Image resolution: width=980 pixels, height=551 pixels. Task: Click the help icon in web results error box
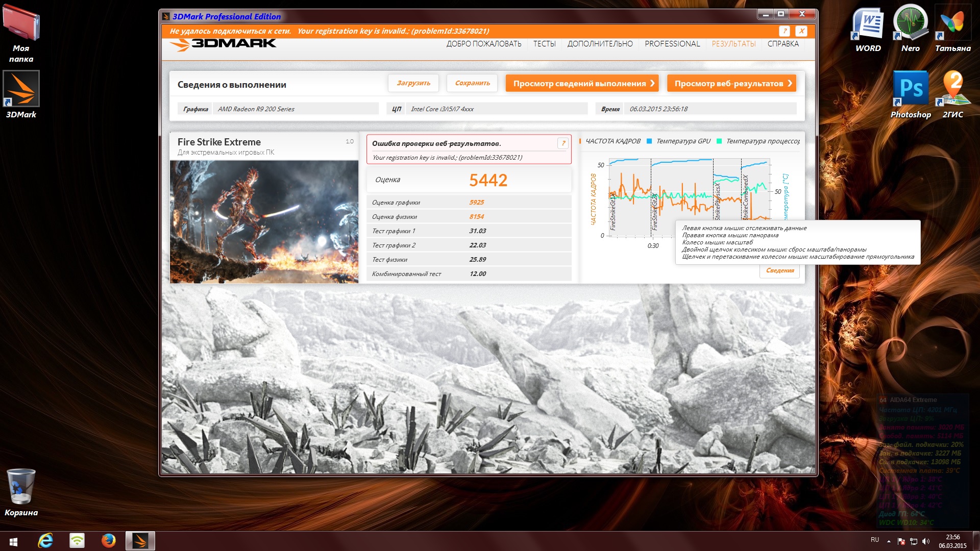(563, 143)
